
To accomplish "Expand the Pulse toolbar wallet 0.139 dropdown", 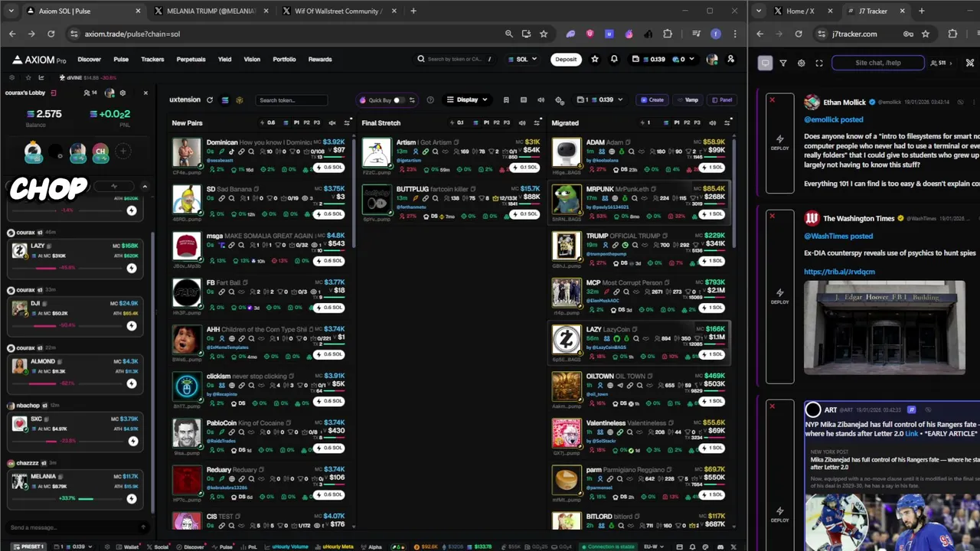I will coord(599,99).
